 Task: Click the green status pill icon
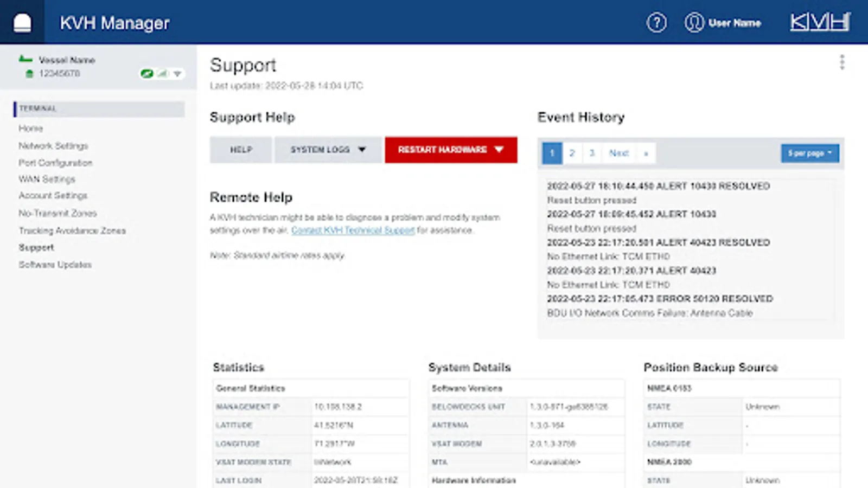146,73
